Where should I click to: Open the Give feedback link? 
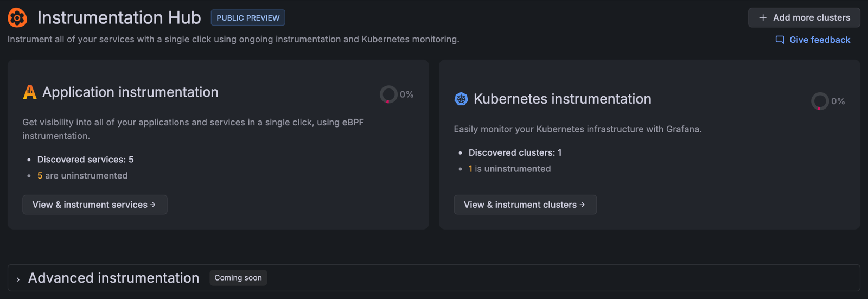[813, 40]
